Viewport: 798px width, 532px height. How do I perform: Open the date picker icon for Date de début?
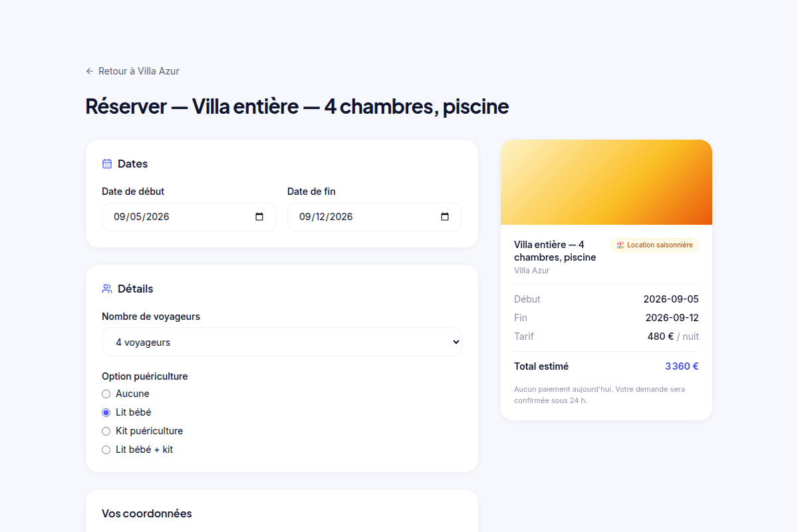point(259,217)
